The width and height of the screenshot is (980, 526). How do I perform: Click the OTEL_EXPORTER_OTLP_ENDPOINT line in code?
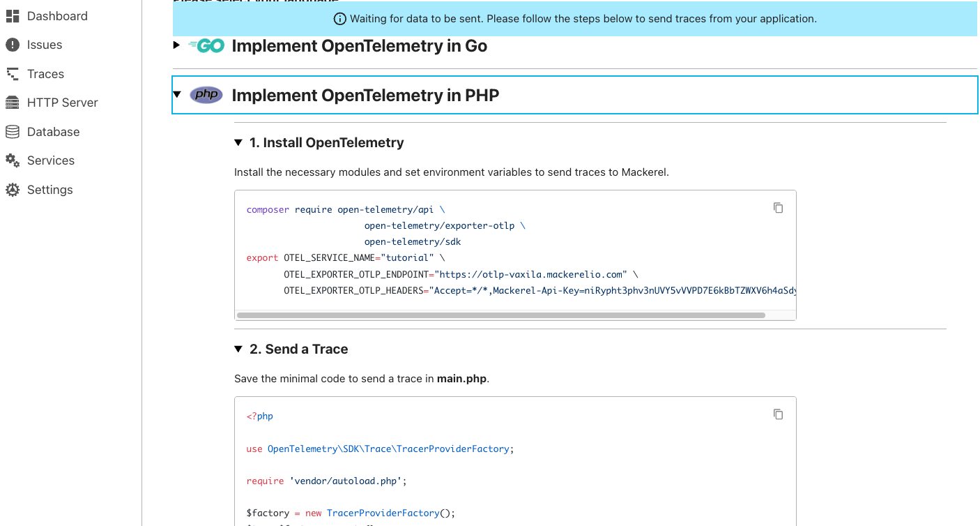461,274
